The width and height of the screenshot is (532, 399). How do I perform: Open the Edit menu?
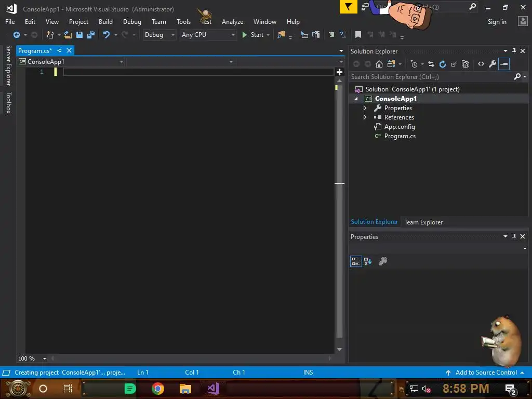tap(30, 22)
